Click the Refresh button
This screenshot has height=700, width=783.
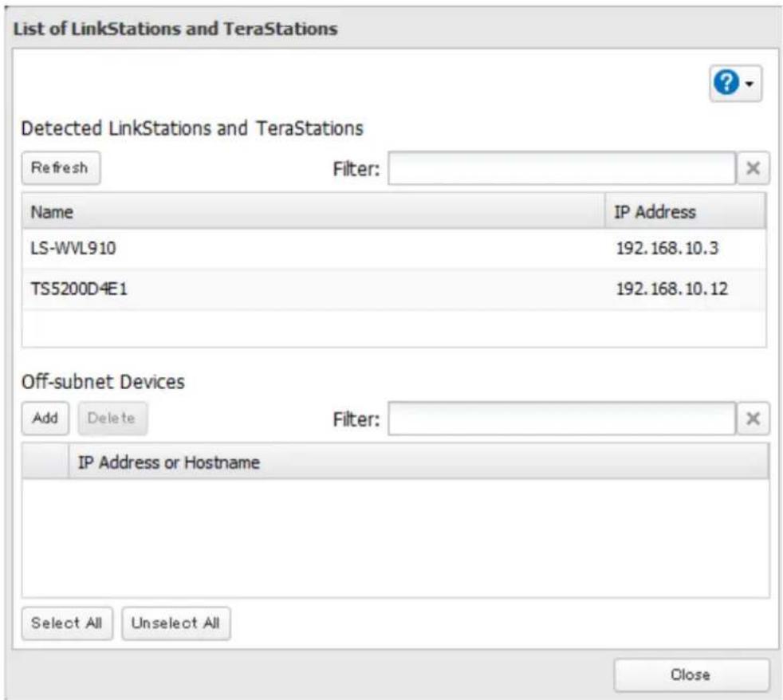tap(61, 167)
